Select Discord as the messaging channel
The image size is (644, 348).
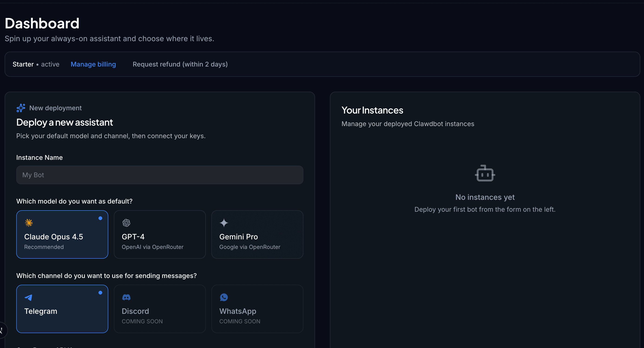(160, 309)
